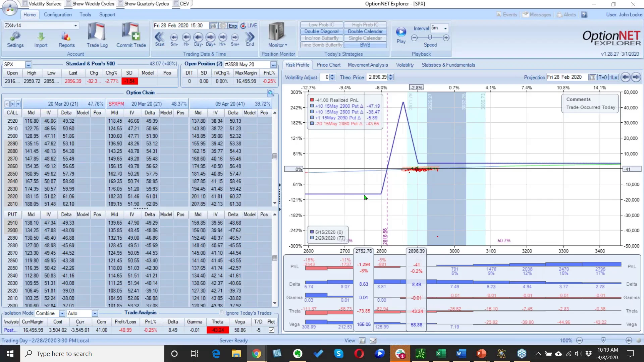The height and width of the screenshot is (362, 644).
Task: Open Excel from the taskbar
Action: tap(440, 354)
